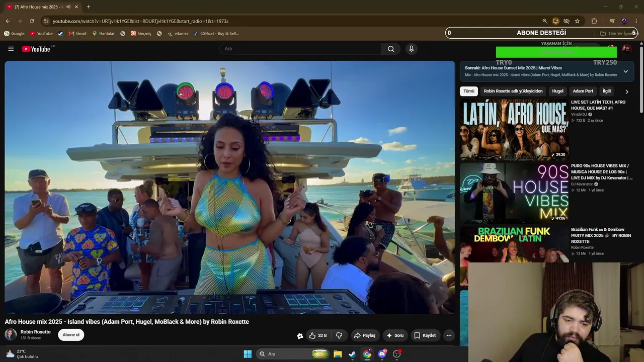Select the Tümü filter chip
This screenshot has width=644, height=362.
[x=469, y=91]
